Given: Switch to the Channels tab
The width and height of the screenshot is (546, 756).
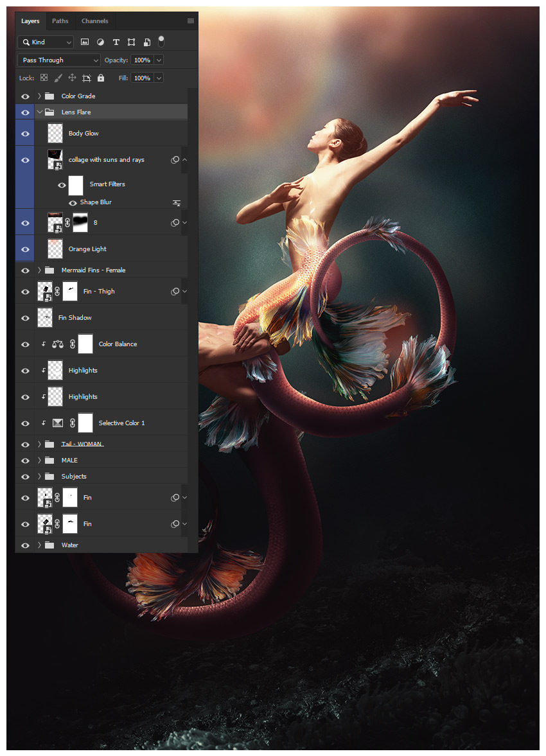Looking at the screenshot, I should pyautogui.click(x=94, y=21).
